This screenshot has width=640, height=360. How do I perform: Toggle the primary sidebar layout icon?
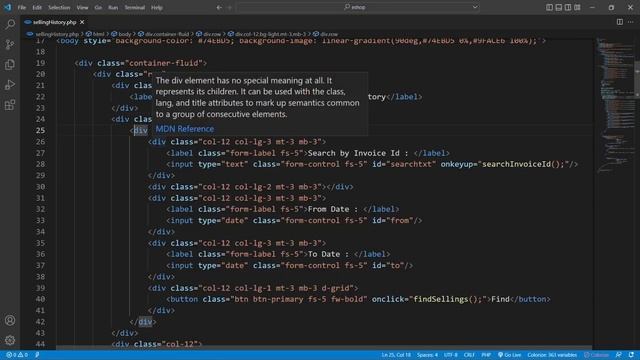[549, 7]
